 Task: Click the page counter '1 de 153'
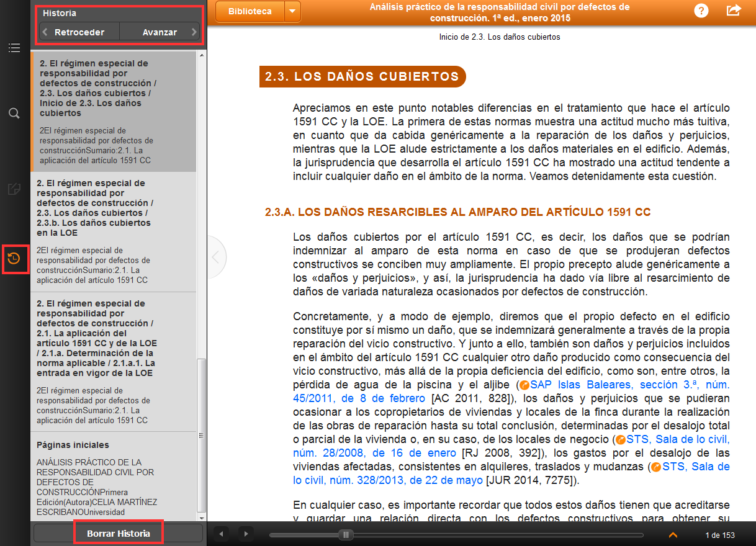(720, 535)
